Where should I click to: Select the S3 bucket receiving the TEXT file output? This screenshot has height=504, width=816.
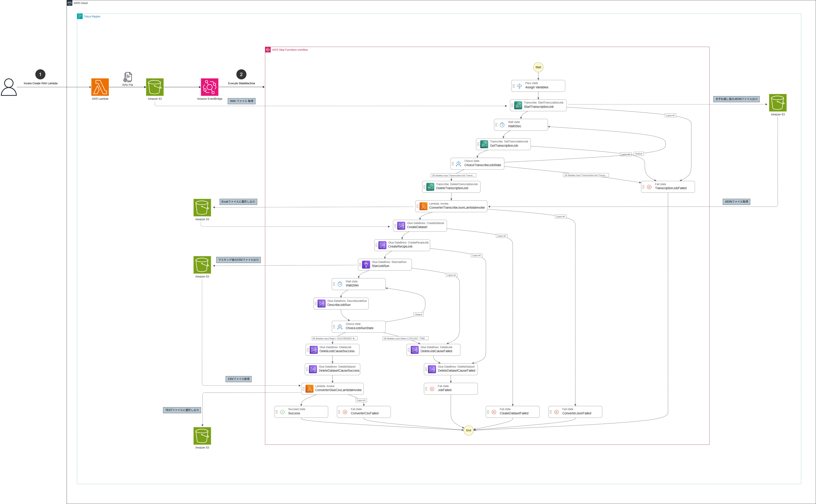click(202, 436)
